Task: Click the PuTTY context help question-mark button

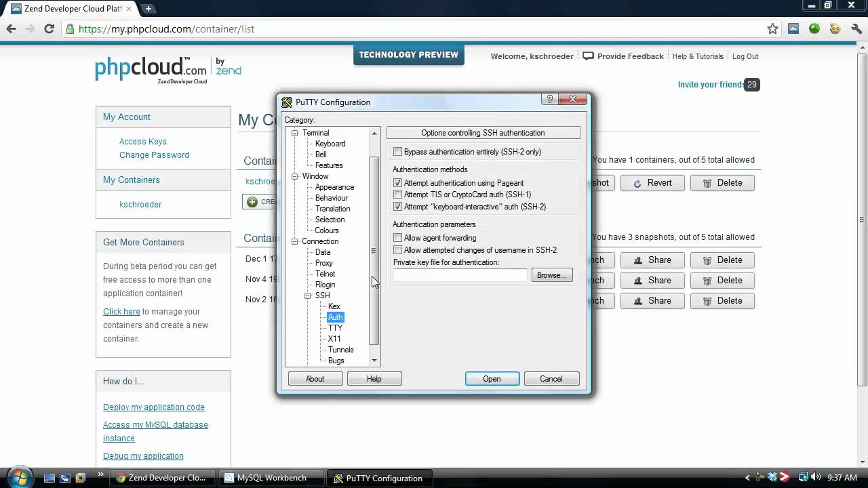Action: click(550, 99)
